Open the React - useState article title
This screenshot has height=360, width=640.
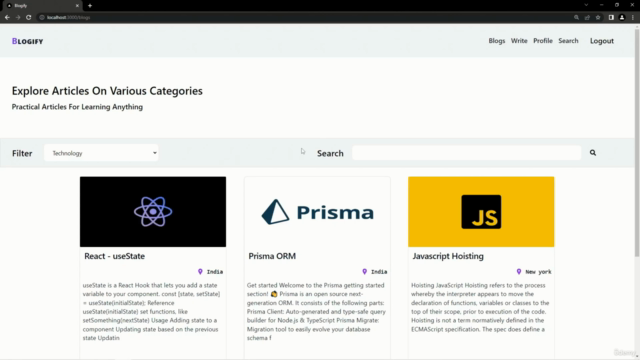114,256
